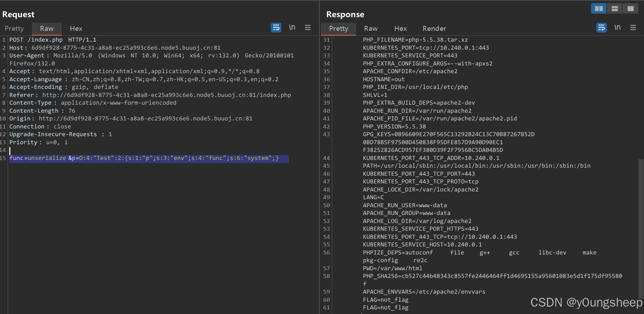Click the PHP_VERSION=5.5.38 line
644x314 pixels.
tap(394, 127)
